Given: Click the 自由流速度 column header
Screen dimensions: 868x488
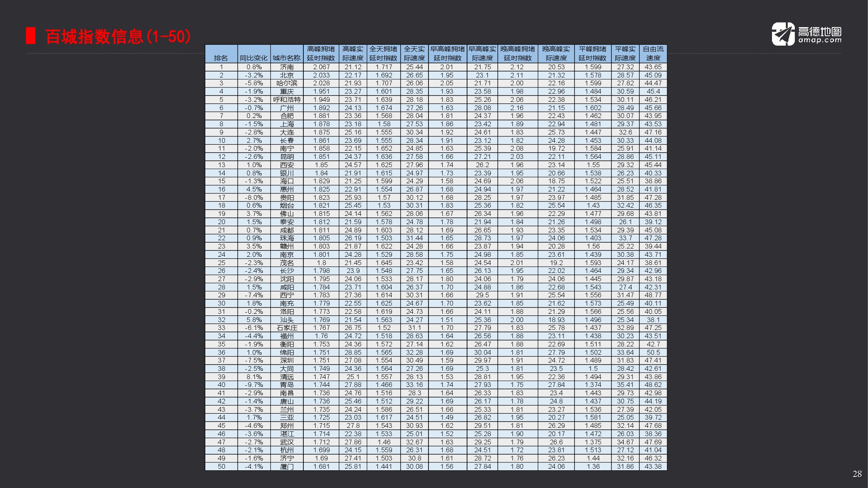Looking at the screenshot, I should (653, 54).
